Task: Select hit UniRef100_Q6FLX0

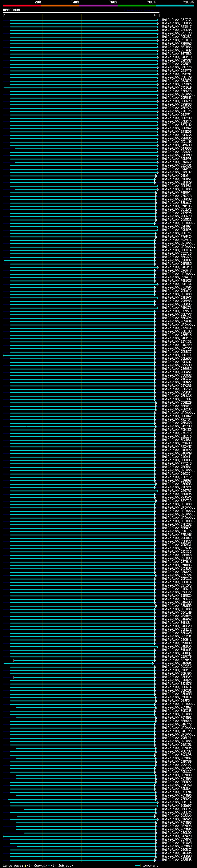Action: [177, 812]
